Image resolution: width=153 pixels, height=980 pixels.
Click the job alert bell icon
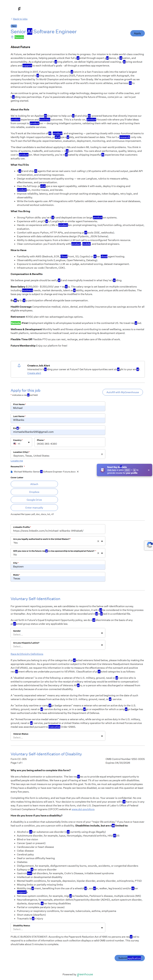pyautogui.click(x=19, y=365)
